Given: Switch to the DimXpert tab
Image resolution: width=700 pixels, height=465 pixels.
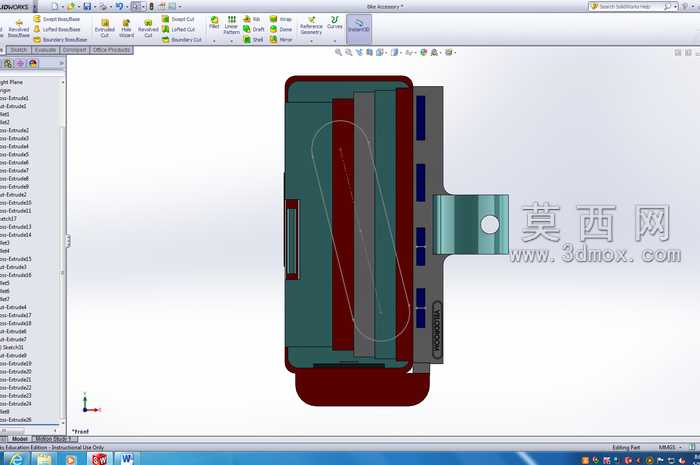Looking at the screenshot, I should (x=75, y=50).
